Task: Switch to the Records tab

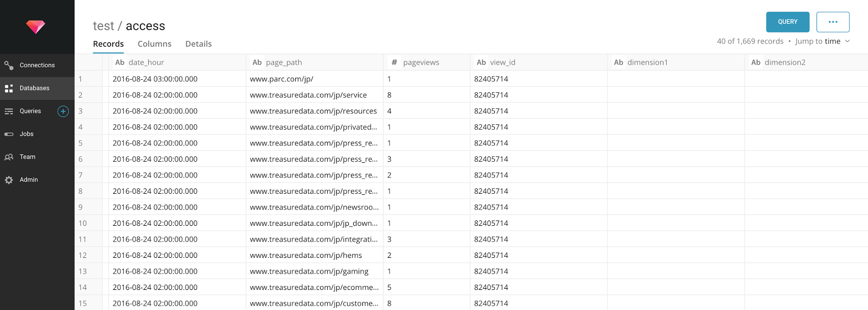Action: (108, 44)
